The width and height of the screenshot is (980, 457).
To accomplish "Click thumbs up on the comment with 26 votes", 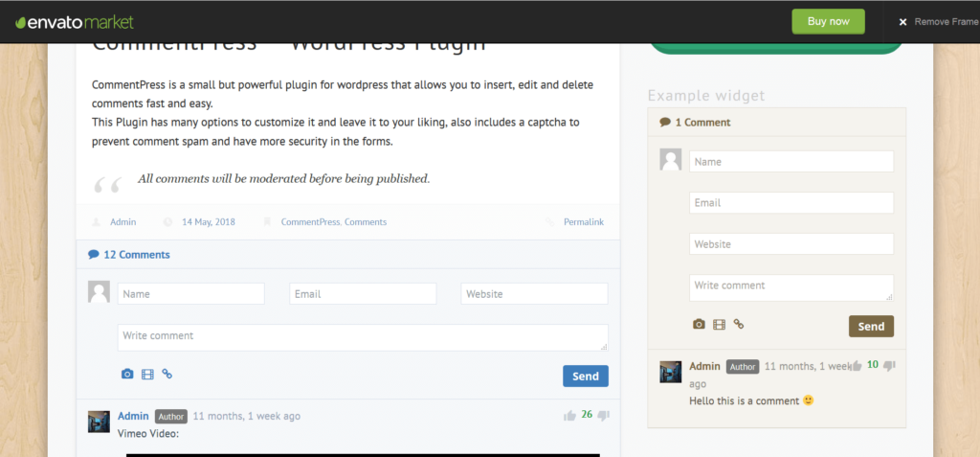I will (569, 416).
